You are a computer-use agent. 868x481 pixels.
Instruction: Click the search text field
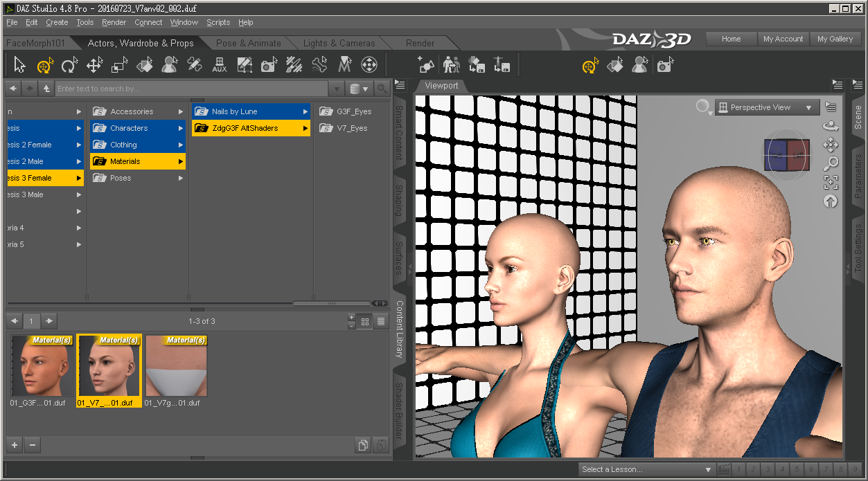coord(191,89)
